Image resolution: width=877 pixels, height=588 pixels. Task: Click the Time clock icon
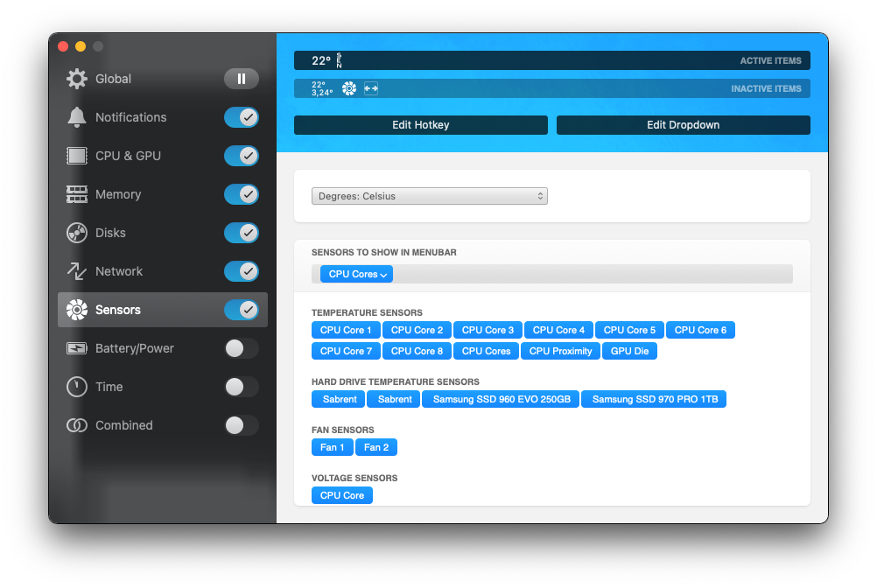tap(77, 387)
